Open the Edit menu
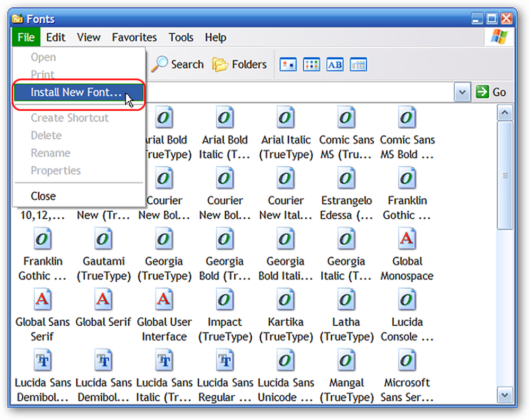The height and width of the screenshot is (420, 530). 56,37
